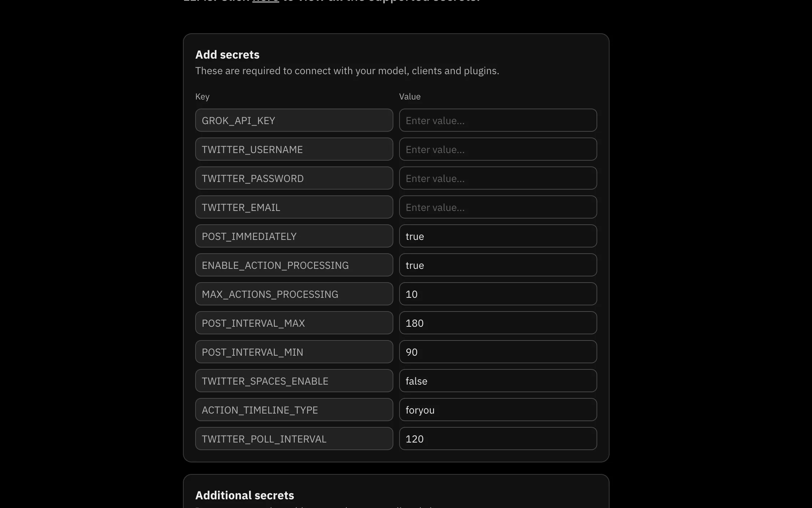The image size is (812, 508).
Task: Click the GROK_API_KEY key field
Action: tap(294, 120)
